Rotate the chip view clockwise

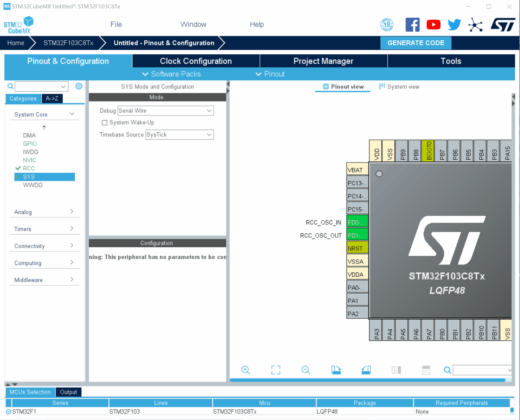(x=336, y=370)
